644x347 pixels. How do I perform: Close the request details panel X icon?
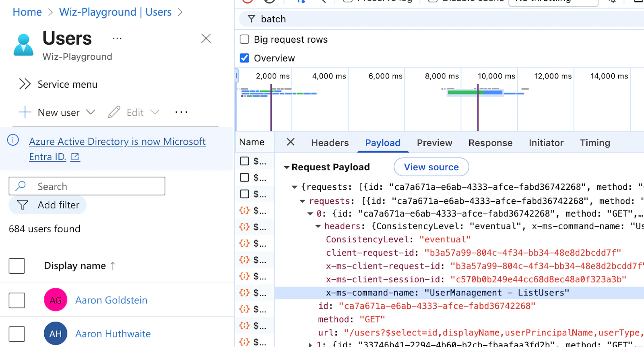291,142
